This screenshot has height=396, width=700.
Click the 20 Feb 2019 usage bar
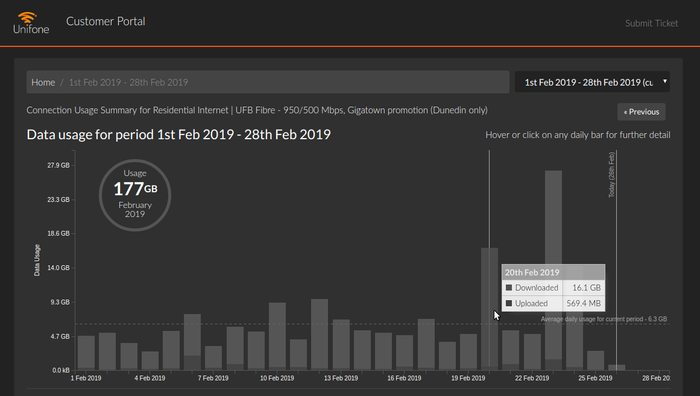click(489, 309)
